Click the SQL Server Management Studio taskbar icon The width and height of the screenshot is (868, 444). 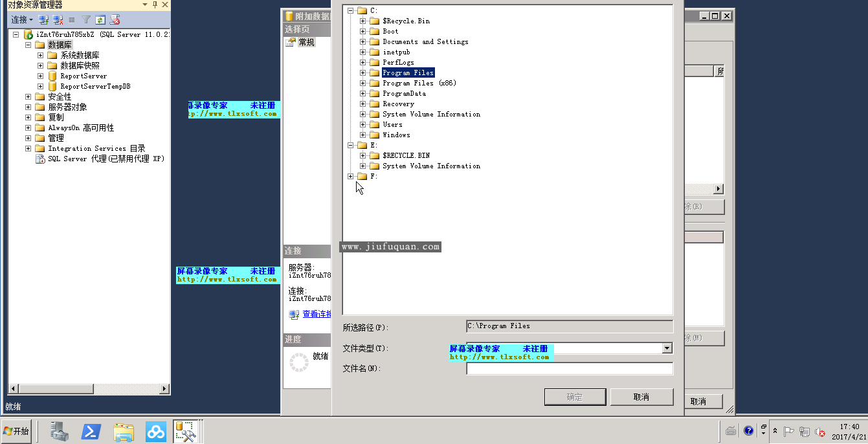coord(186,432)
